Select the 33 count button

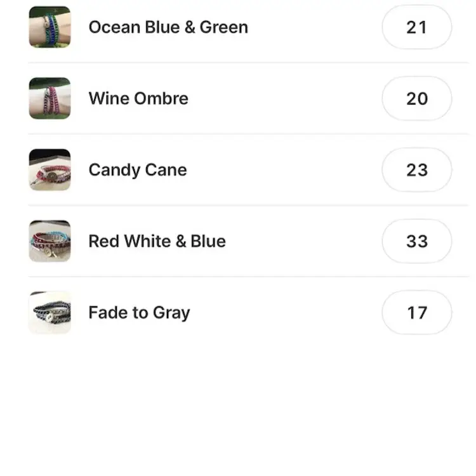(416, 241)
